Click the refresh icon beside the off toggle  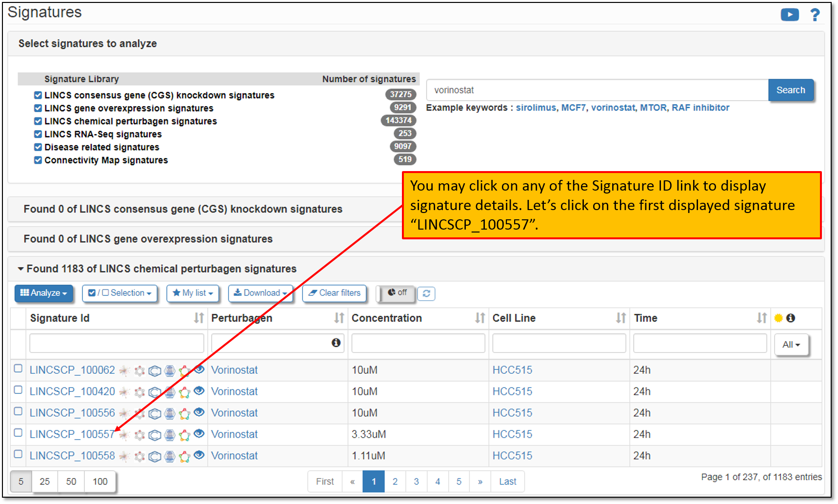click(426, 293)
